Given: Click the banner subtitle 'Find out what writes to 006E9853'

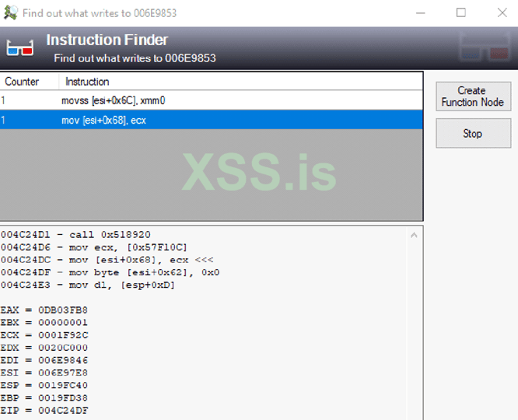Looking at the screenshot, I should (x=135, y=58).
